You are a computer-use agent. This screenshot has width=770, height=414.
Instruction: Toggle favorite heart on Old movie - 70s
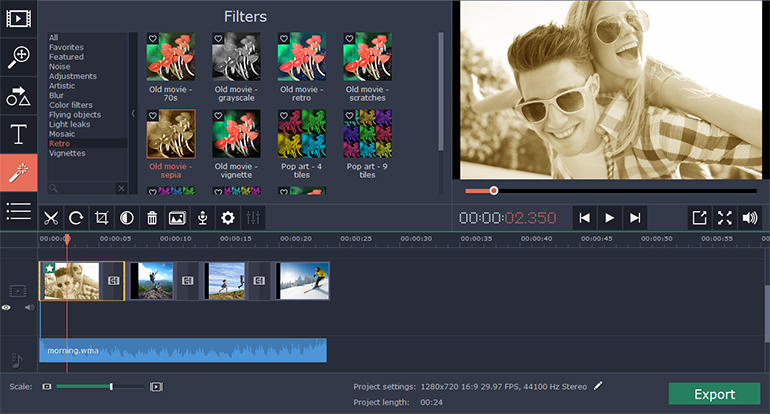153,38
